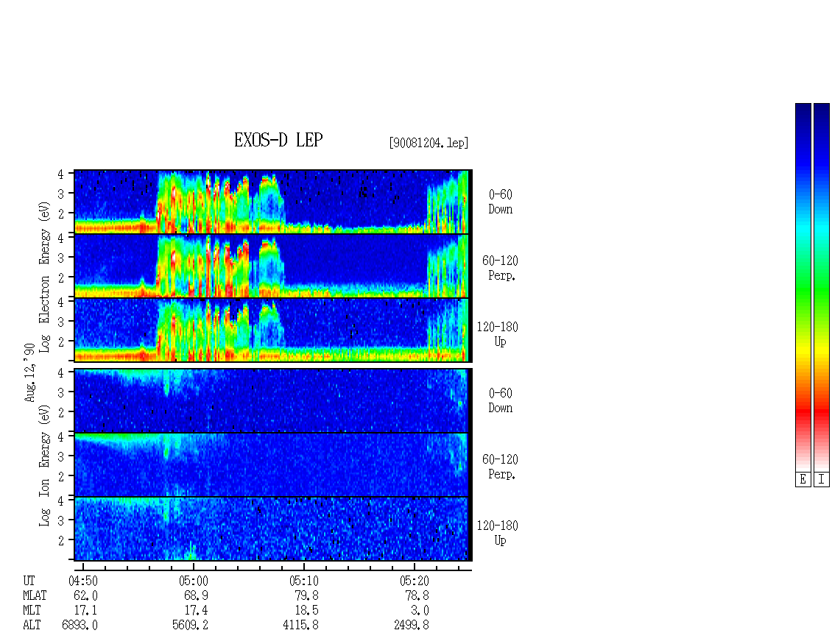Select the ALT row label
Screen dimensions: 832x644
pos(32,625)
